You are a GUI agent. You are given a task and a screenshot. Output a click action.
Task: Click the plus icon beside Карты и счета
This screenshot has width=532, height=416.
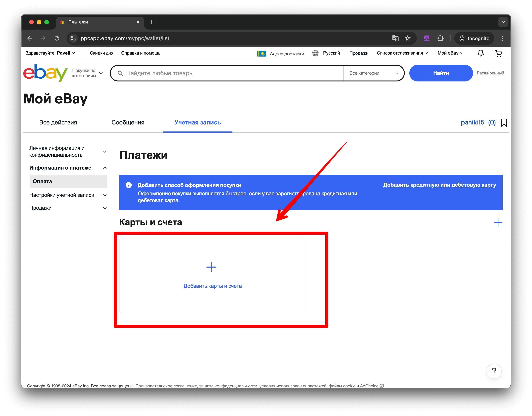pyautogui.click(x=498, y=222)
